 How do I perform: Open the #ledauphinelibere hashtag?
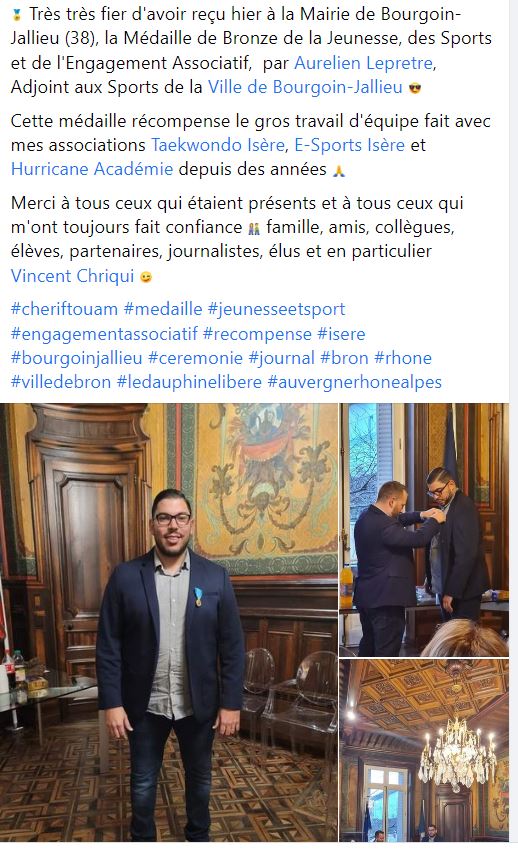pyautogui.click(x=189, y=382)
